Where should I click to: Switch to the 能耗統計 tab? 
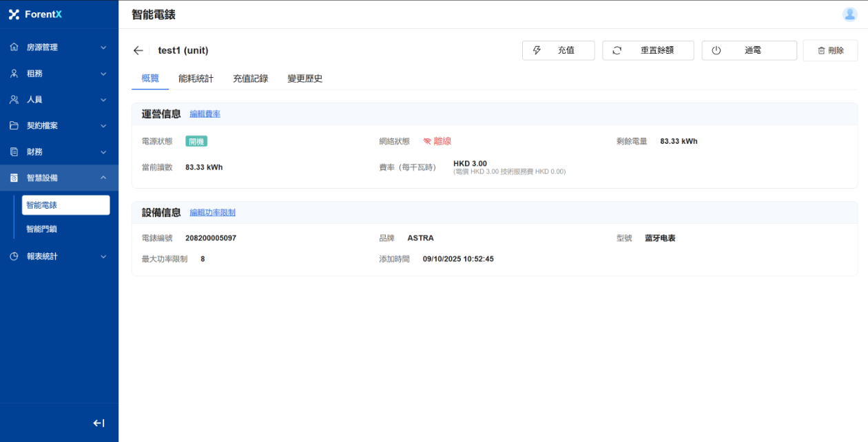pyautogui.click(x=196, y=78)
